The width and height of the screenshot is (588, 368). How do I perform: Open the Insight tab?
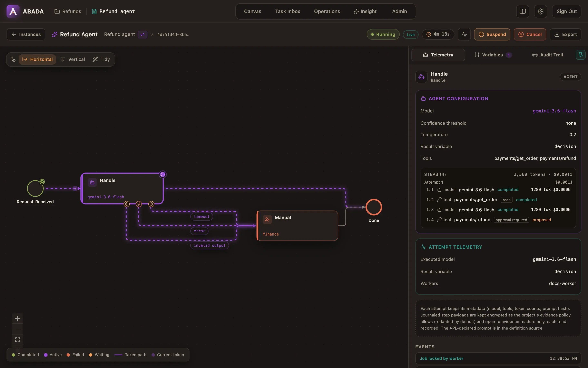coord(365,11)
